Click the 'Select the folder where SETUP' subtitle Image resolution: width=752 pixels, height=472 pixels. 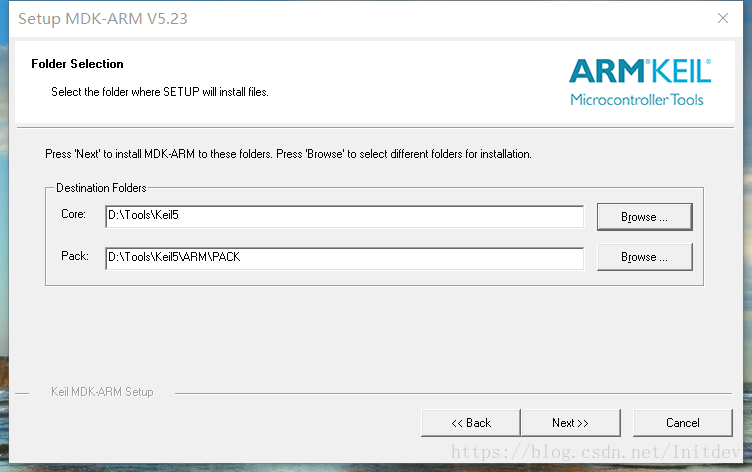pos(160,92)
